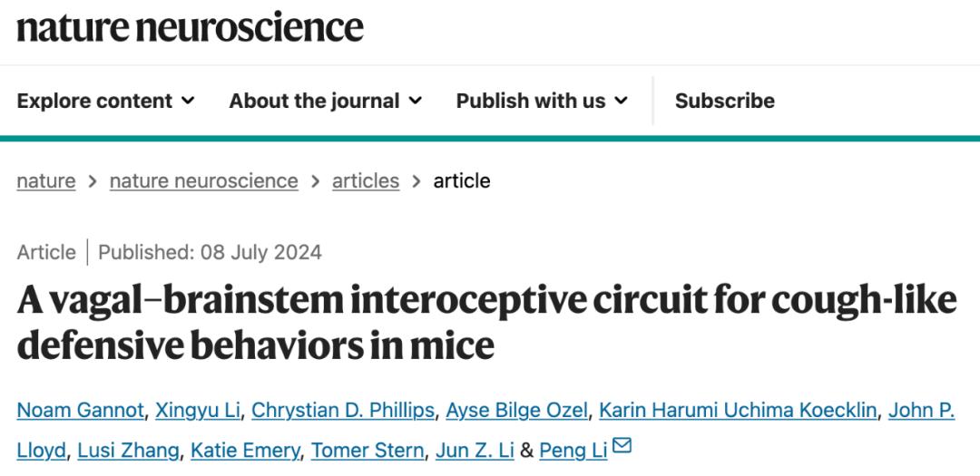Click corresponding author Peng Li's name
The height and width of the screenshot is (476, 980).
[x=573, y=450]
